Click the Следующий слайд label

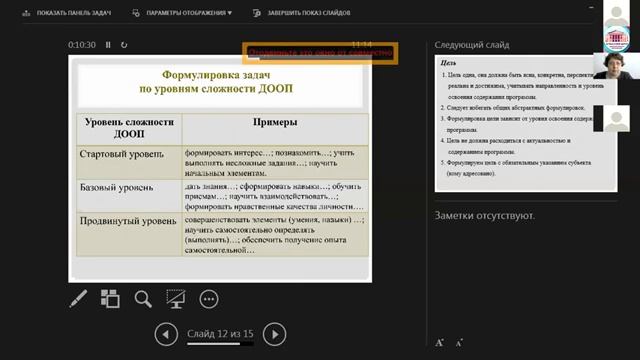tap(472, 45)
